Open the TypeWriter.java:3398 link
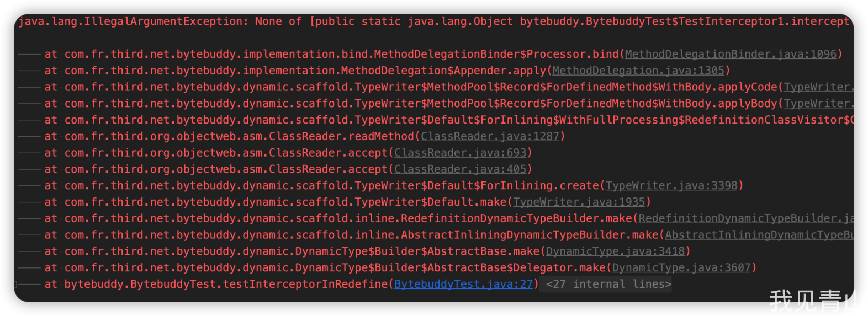868x316 pixels. point(671,186)
